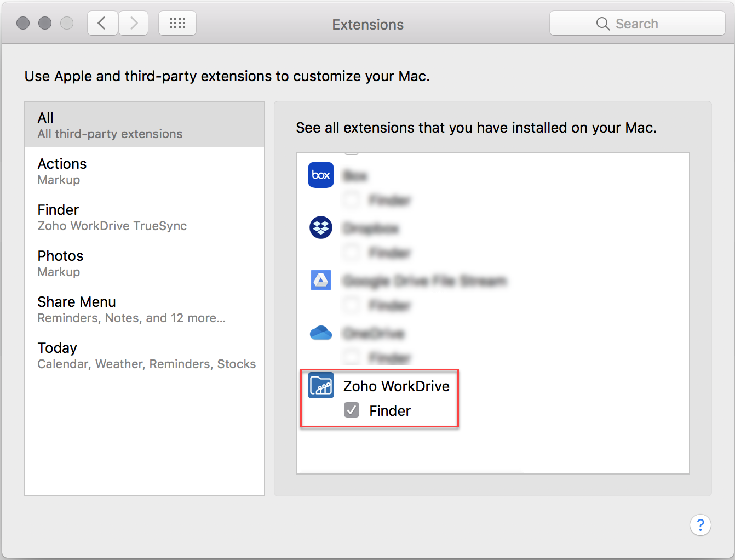
Task: Select the Photos category
Action: pyautogui.click(x=145, y=263)
